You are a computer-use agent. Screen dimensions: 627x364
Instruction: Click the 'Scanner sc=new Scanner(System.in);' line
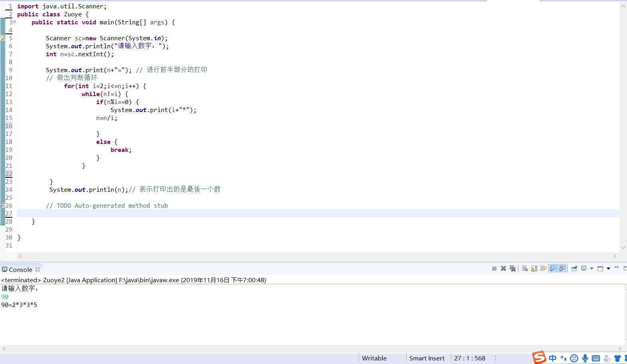point(107,38)
